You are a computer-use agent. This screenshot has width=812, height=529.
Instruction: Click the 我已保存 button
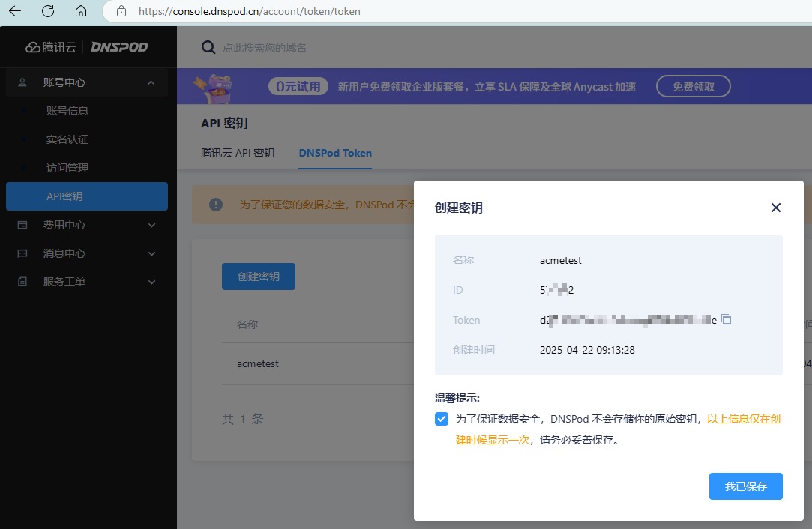coord(746,486)
